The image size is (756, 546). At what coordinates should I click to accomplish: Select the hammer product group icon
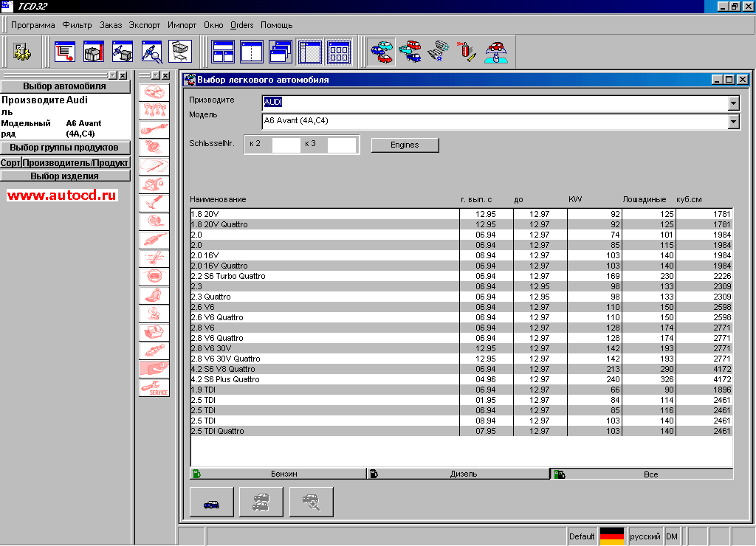pos(154,203)
